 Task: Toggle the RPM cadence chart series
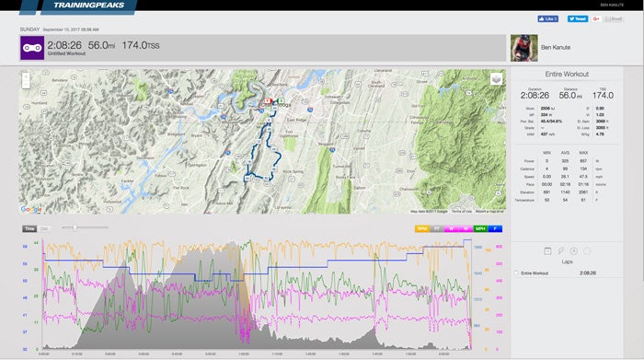click(x=422, y=228)
